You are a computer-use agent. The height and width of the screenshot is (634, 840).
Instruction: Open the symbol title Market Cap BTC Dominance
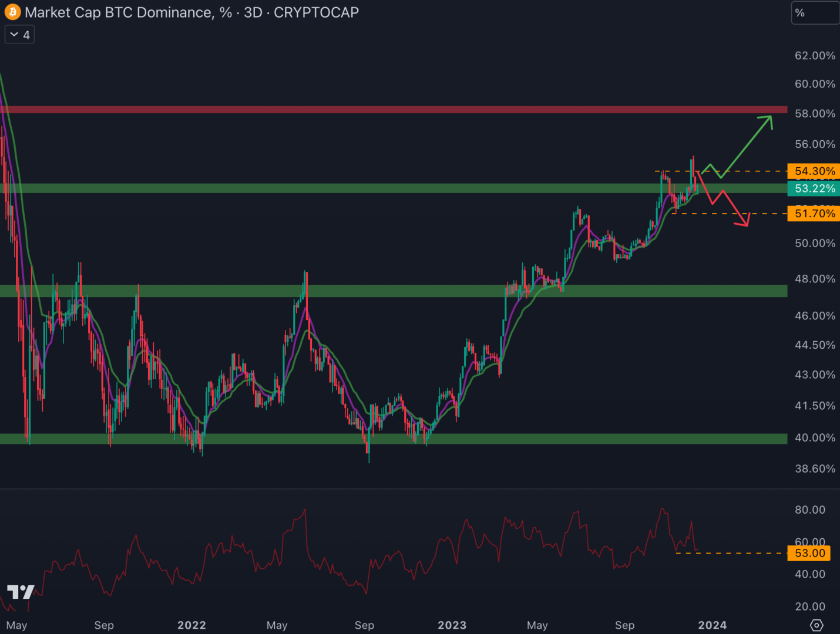(117, 12)
